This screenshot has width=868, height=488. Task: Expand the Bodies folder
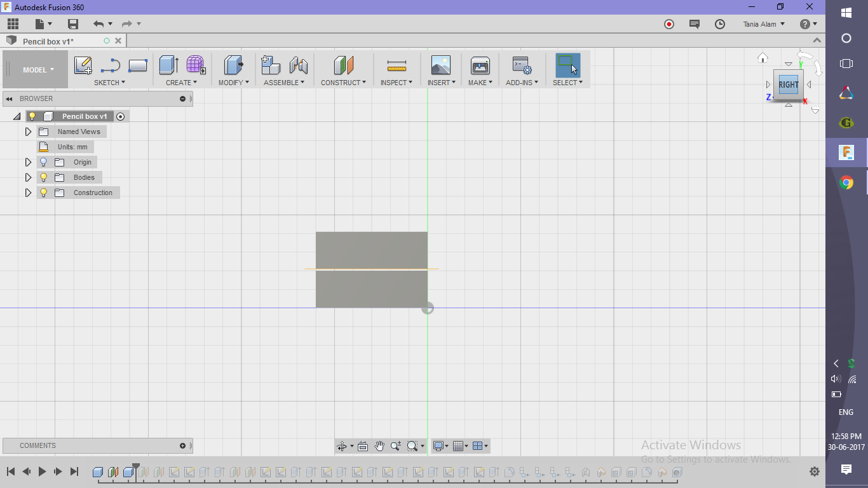pyautogui.click(x=28, y=177)
